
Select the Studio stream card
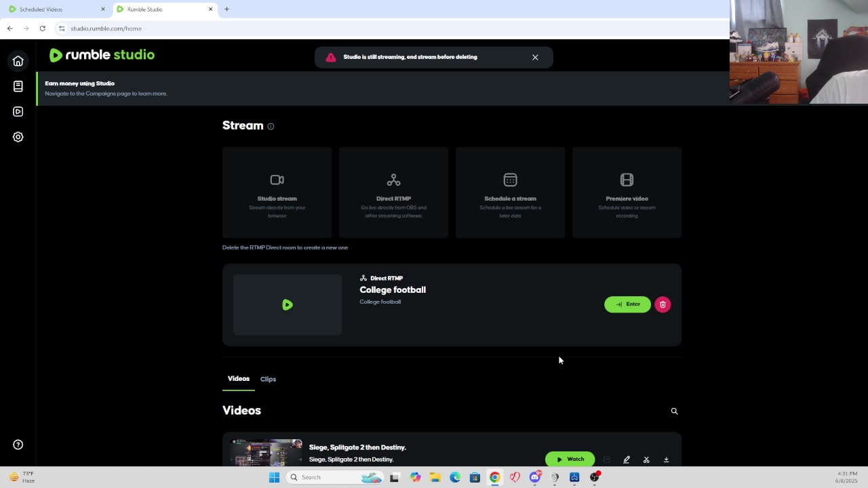277,192
